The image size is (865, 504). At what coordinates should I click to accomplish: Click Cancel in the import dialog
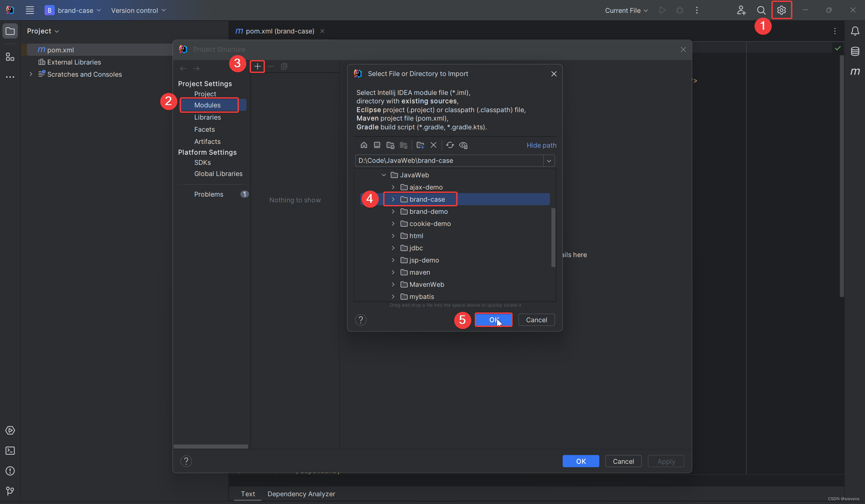coord(536,320)
